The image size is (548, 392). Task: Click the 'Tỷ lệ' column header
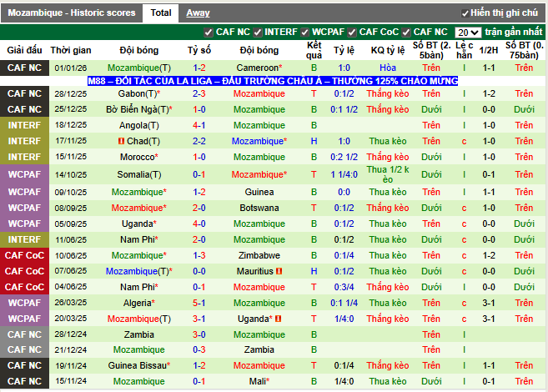tap(344, 50)
